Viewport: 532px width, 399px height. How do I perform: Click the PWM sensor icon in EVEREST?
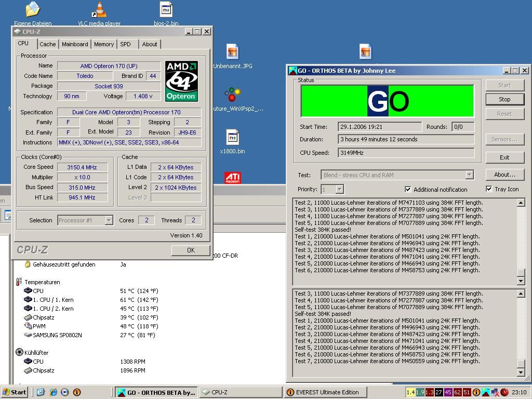pyautogui.click(x=28, y=326)
